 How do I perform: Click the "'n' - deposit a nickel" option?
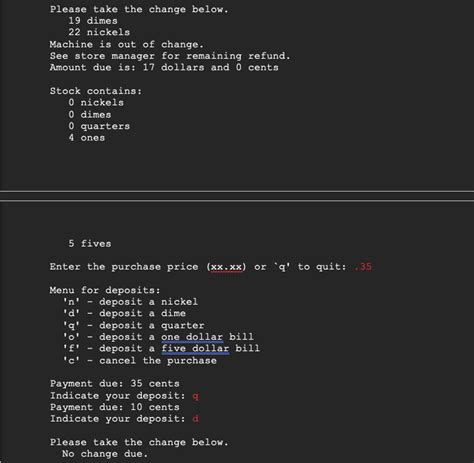(130, 302)
